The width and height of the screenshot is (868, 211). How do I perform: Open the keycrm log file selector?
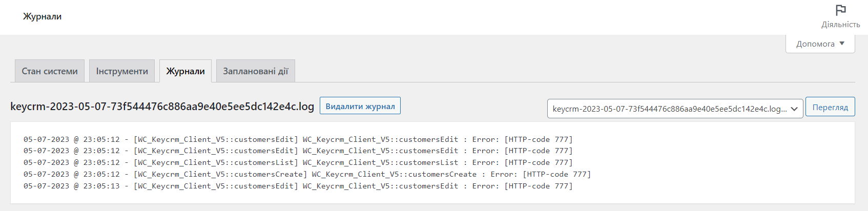point(675,109)
